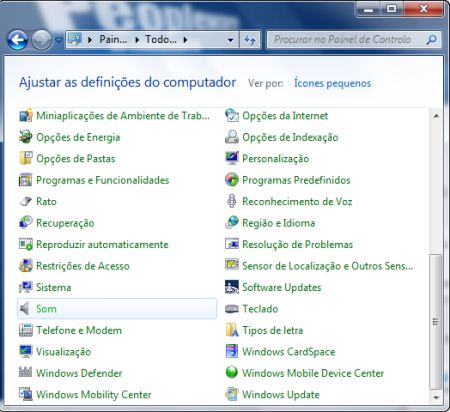450x412 pixels.
Task: Click the Rato mouse icon
Action: tap(26, 202)
